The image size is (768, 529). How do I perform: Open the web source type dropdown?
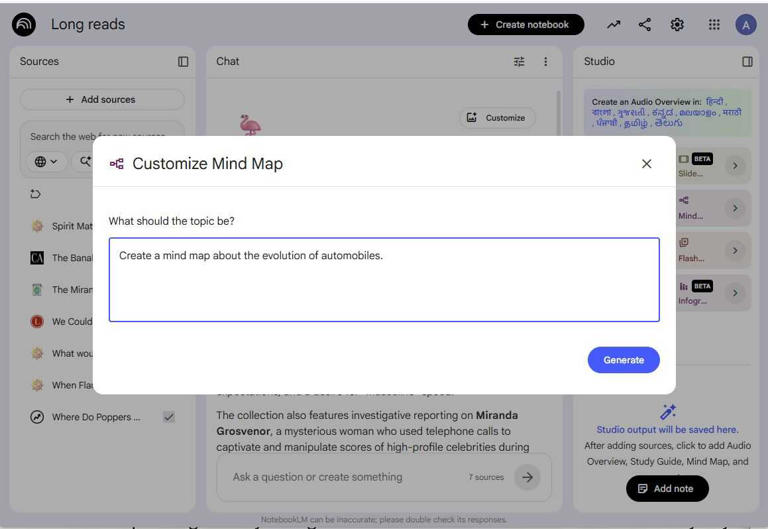46,161
